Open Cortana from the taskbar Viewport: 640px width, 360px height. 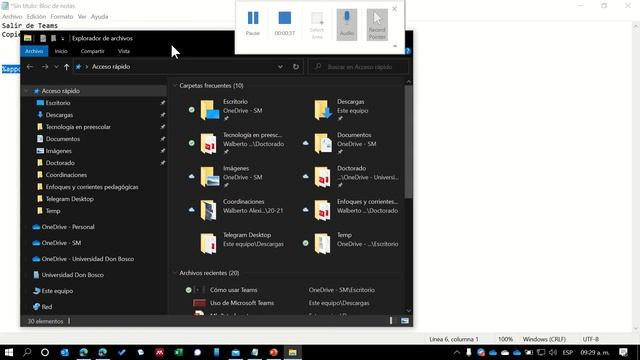45,352
